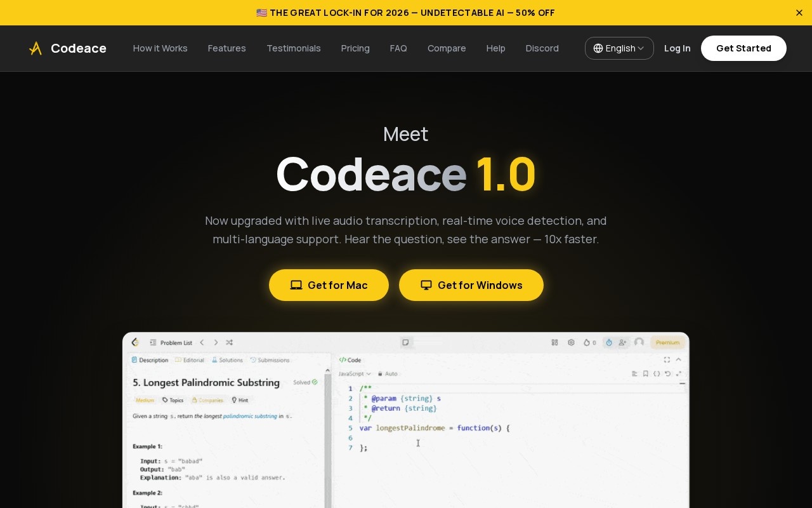Download via Get for Mac
The width and height of the screenshot is (812, 508).
[329, 285]
